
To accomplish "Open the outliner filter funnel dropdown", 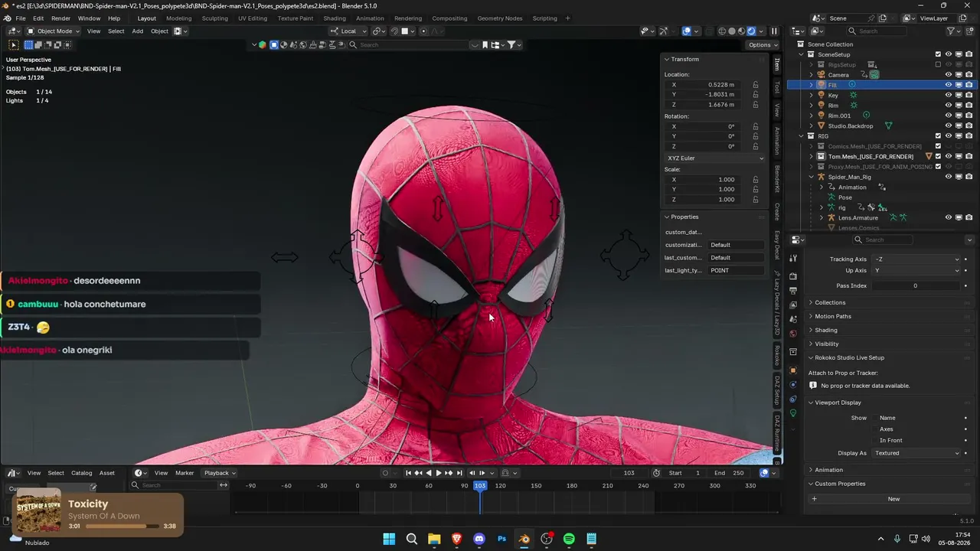I will coord(953,31).
